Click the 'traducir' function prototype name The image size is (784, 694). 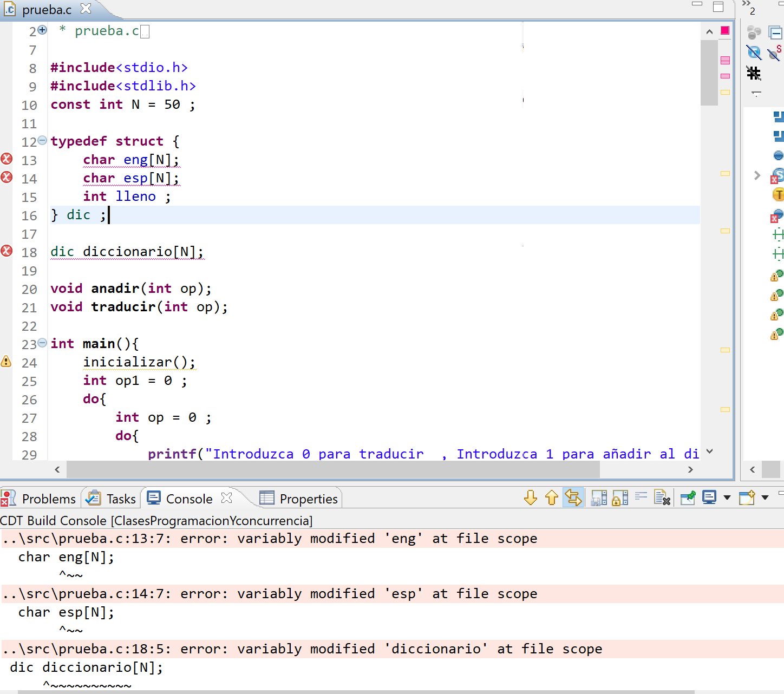point(123,307)
